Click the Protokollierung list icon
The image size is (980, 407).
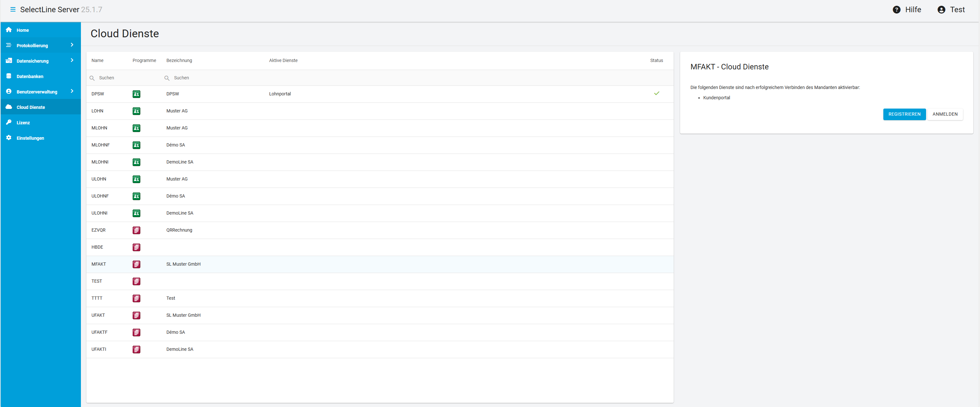pos(9,45)
